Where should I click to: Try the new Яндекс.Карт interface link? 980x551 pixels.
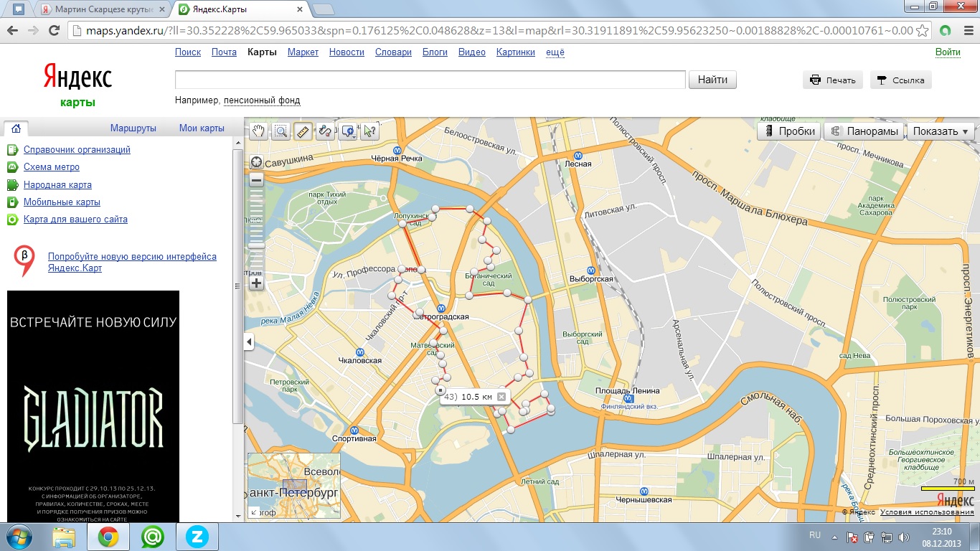point(132,262)
